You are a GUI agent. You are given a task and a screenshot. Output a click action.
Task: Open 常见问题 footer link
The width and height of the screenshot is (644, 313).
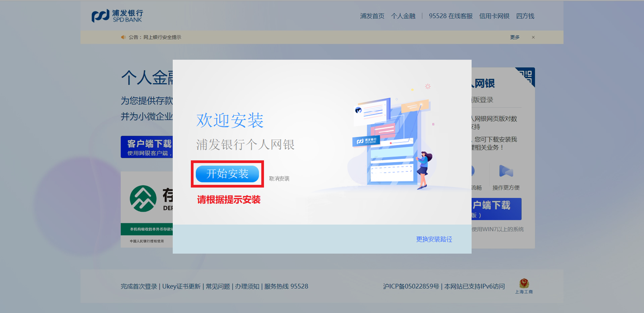(x=218, y=286)
